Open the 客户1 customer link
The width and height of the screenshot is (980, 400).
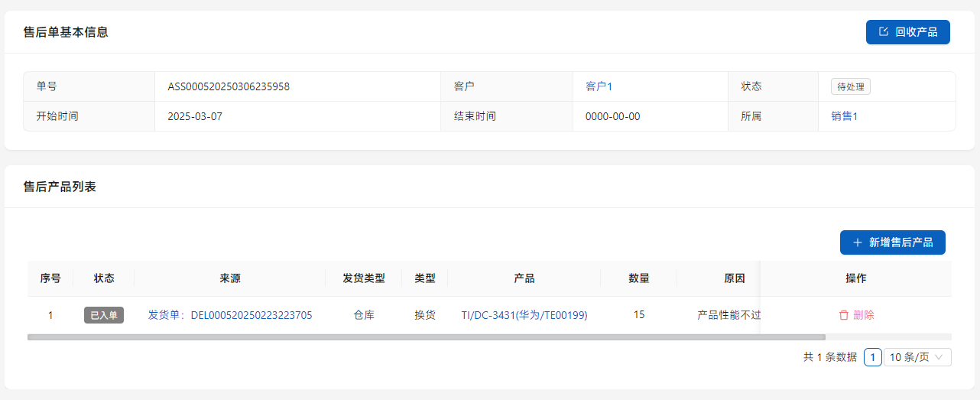[599, 86]
